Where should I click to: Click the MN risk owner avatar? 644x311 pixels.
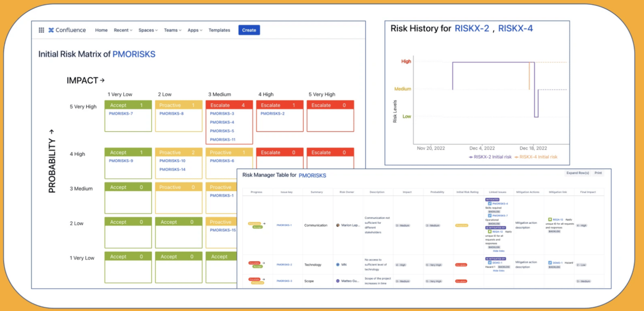tap(338, 265)
